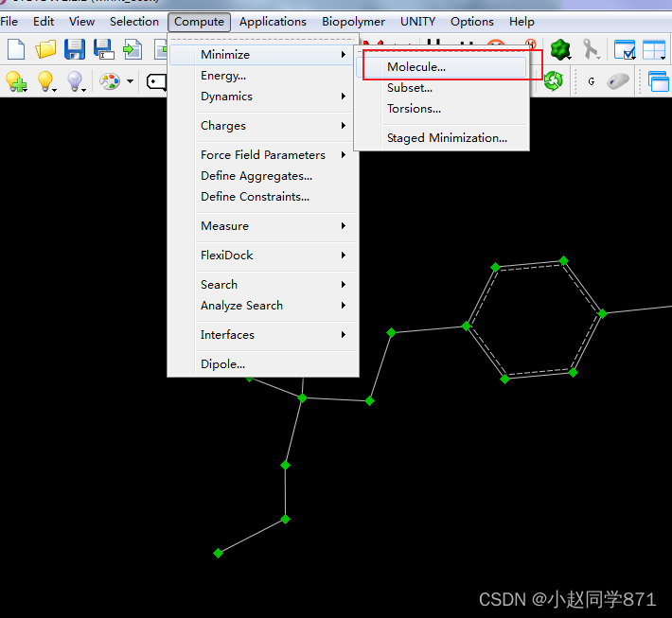The image size is (672, 618).
Task: Open the Applications menu
Action: 273,22
